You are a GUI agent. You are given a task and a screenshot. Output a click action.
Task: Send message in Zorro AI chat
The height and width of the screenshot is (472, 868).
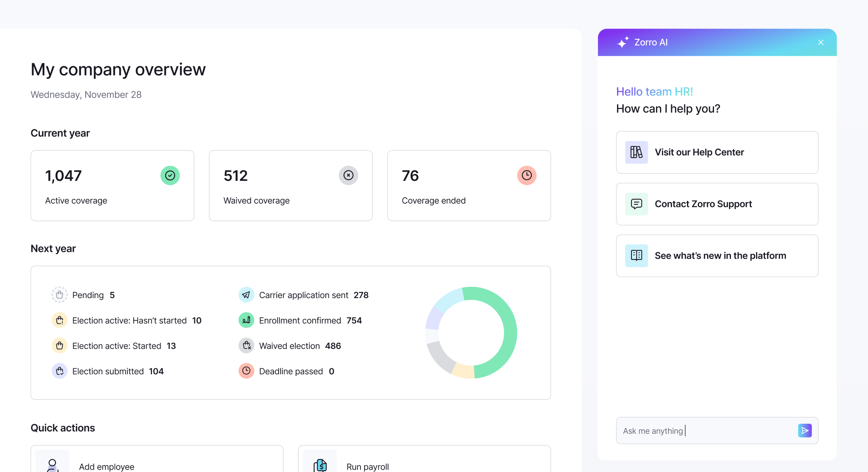(x=805, y=430)
